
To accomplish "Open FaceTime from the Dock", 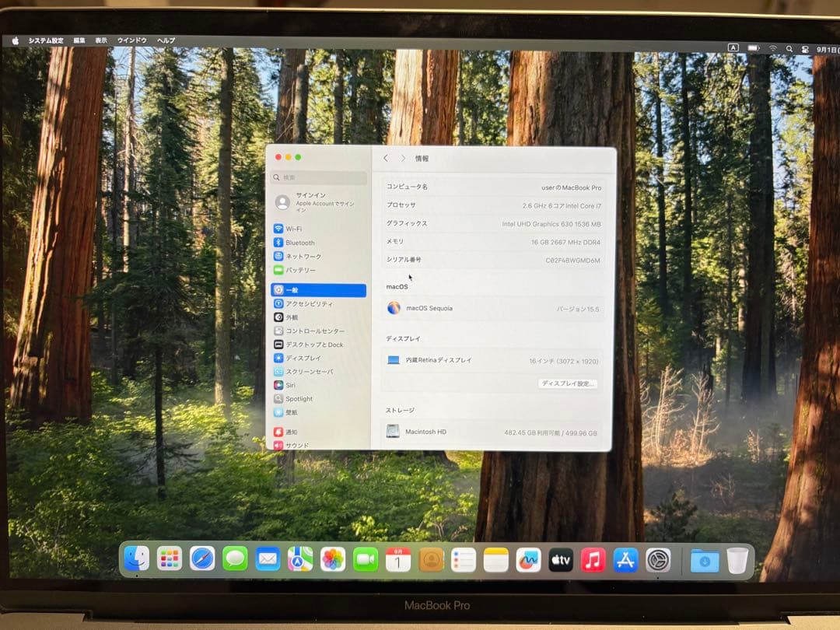I will pos(366,560).
